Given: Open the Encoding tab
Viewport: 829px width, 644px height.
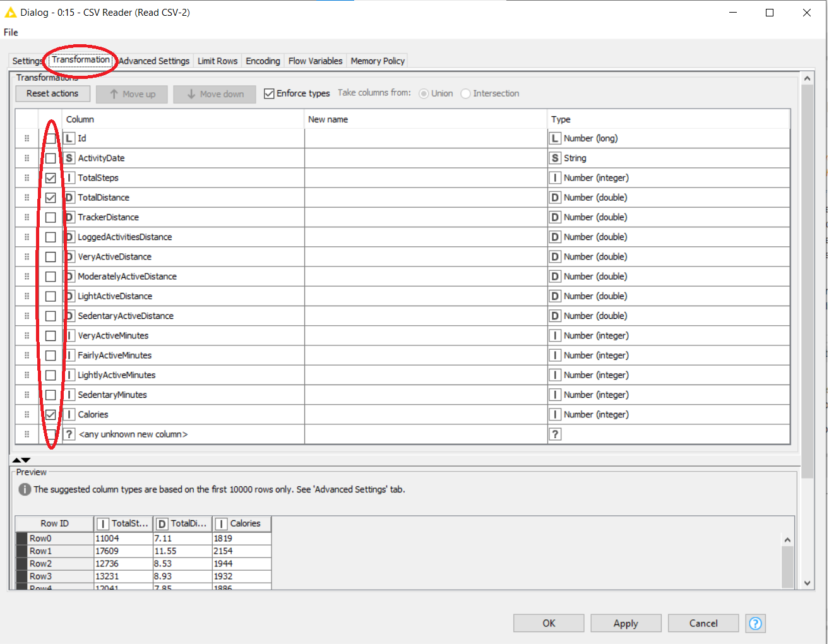Looking at the screenshot, I should click(x=263, y=61).
